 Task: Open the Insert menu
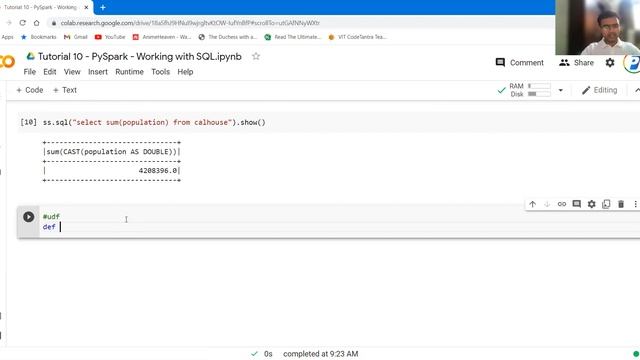pos(98,72)
